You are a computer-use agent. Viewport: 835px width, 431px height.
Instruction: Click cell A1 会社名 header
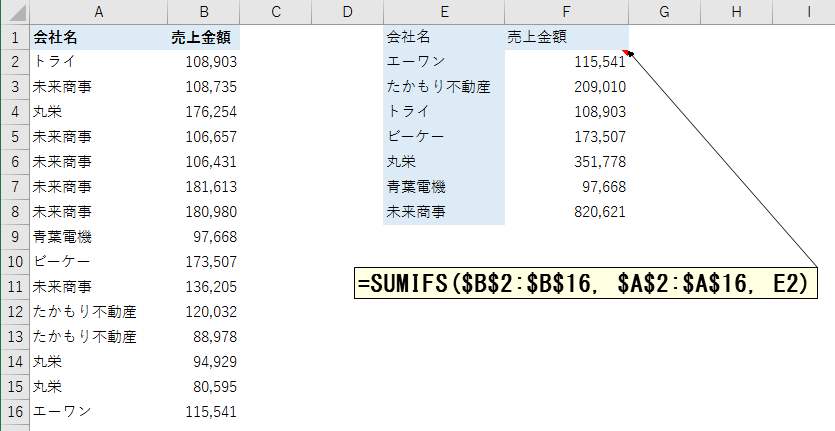point(99,37)
